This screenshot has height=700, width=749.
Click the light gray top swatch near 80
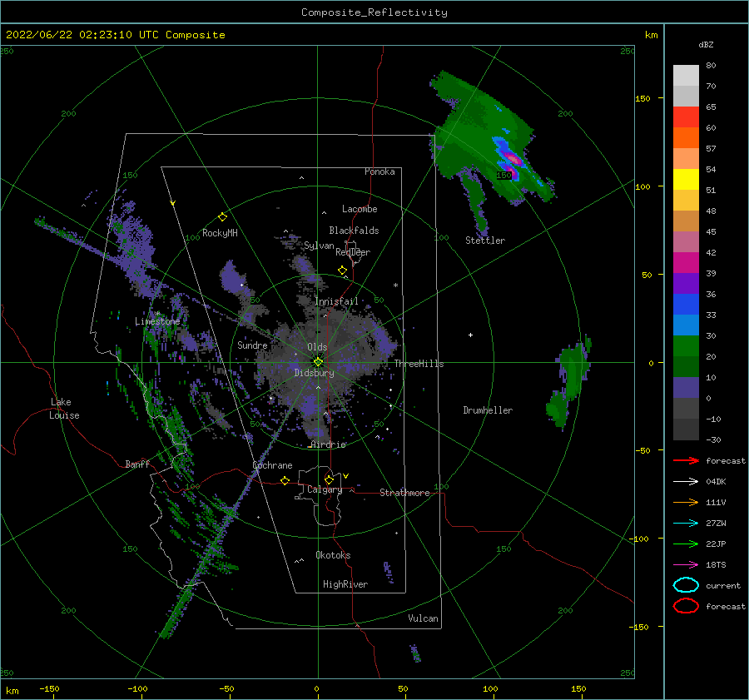(686, 76)
